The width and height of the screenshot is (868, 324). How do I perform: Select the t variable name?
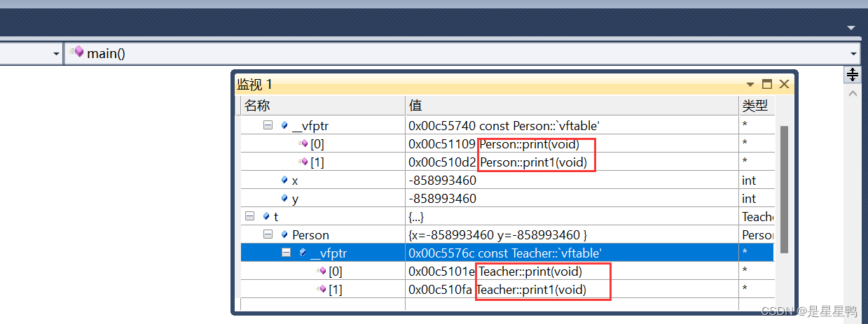coord(276,217)
